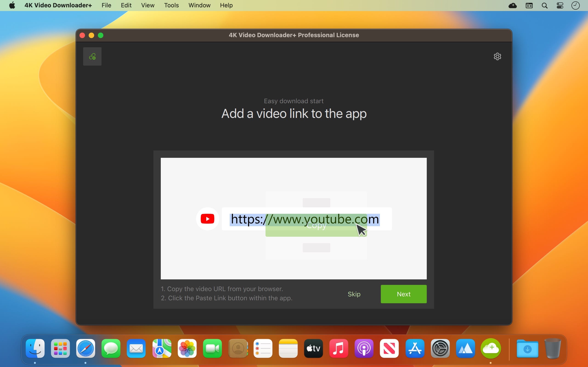Click the App Store icon in dock
This screenshot has height=367, width=588.
[414, 349]
